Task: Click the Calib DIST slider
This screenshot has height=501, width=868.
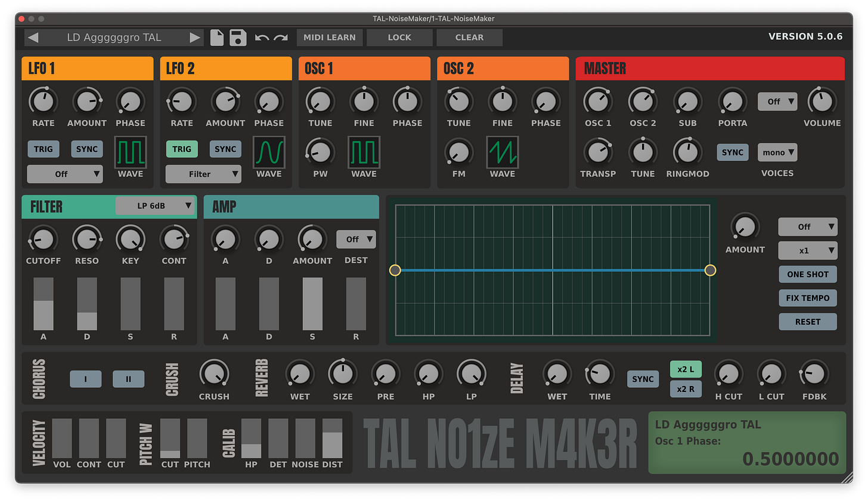Action: tap(333, 438)
